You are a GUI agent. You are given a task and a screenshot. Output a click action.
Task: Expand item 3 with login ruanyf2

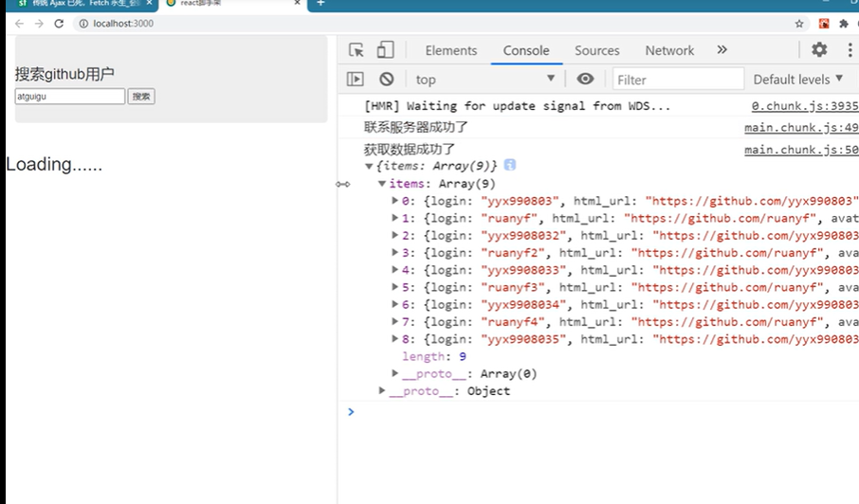click(394, 252)
